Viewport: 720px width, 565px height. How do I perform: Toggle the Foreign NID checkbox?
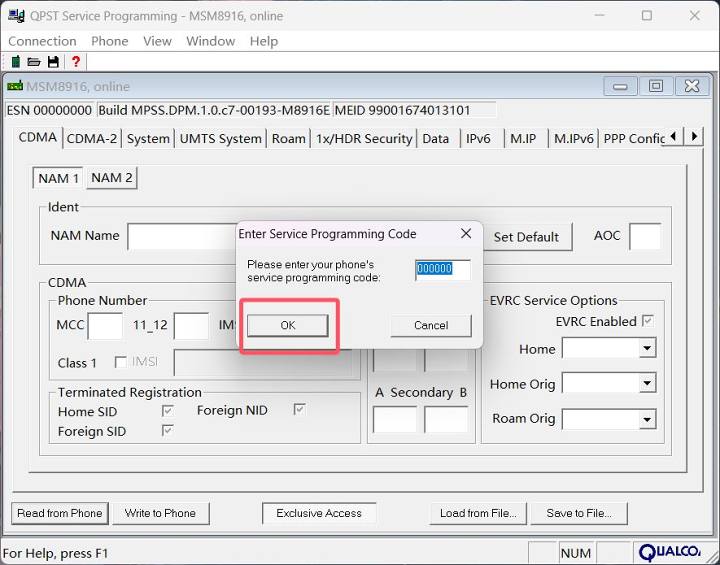click(x=300, y=410)
